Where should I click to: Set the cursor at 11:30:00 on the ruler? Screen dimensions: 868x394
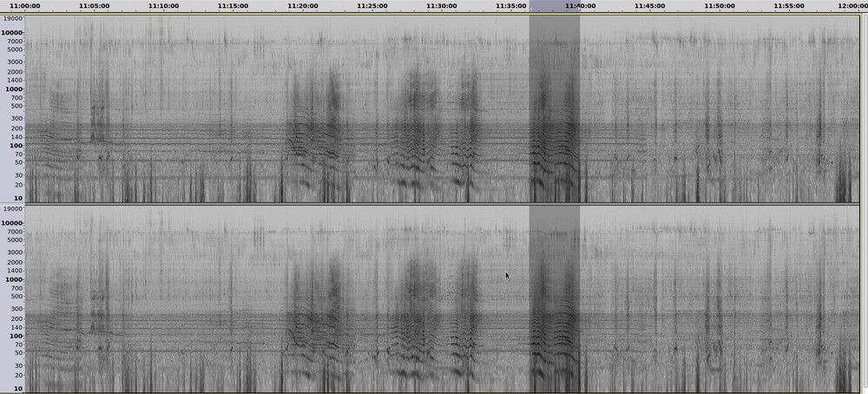click(442, 6)
